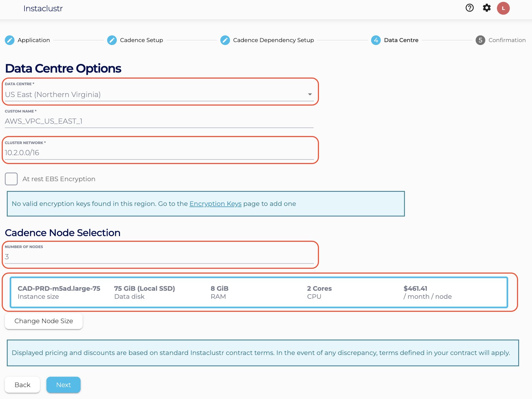Click the Cadence Dependency Setup pencil icon
The width and height of the screenshot is (532, 399).
point(225,40)
